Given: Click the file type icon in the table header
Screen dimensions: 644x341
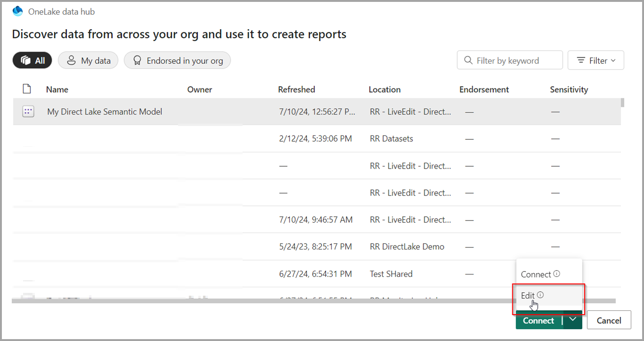Looking at the screenshot, I should 27,89.
